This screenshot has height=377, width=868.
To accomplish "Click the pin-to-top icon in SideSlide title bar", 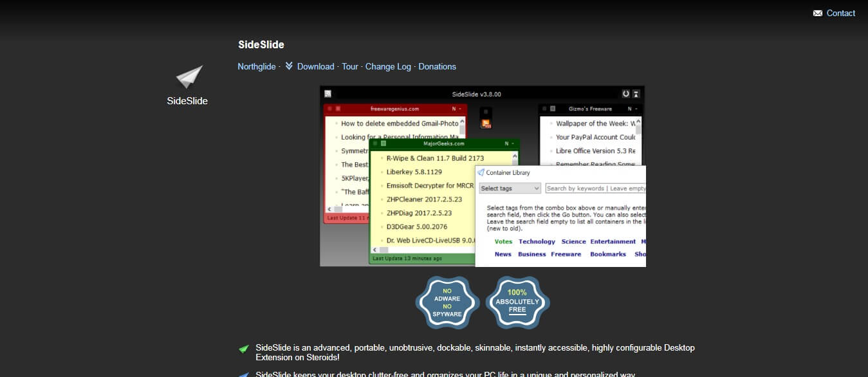I will coord(636,94).
